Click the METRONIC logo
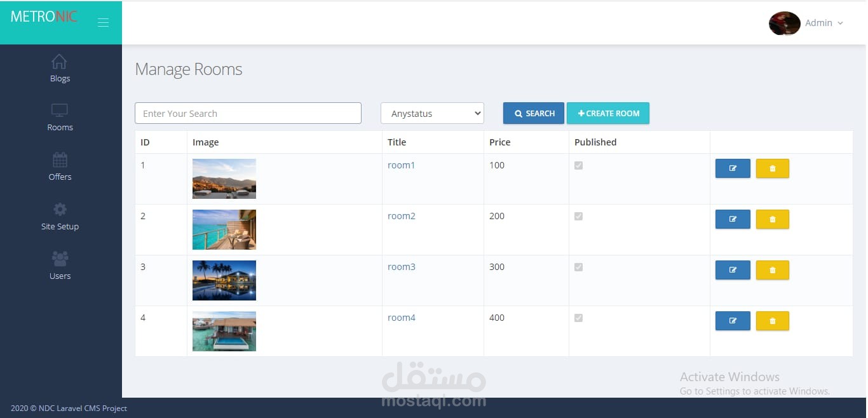868x418 pixels. 44,17
